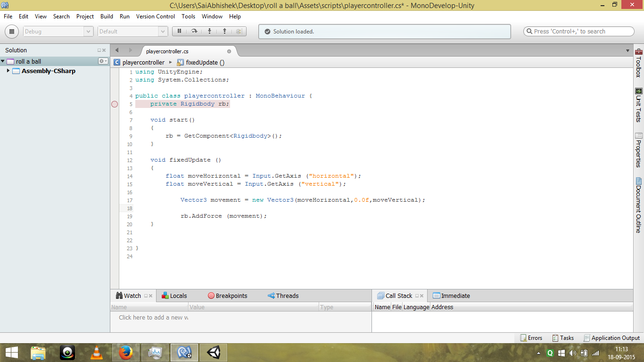Click the Step Out debug icon
The image size is (644, 362).
point(224,31)
